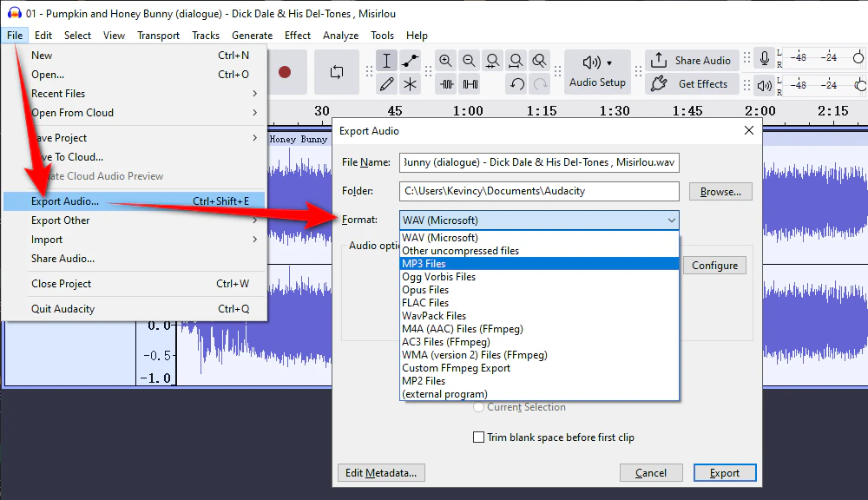
Task: Open the Edit menu
Action: 43,36
